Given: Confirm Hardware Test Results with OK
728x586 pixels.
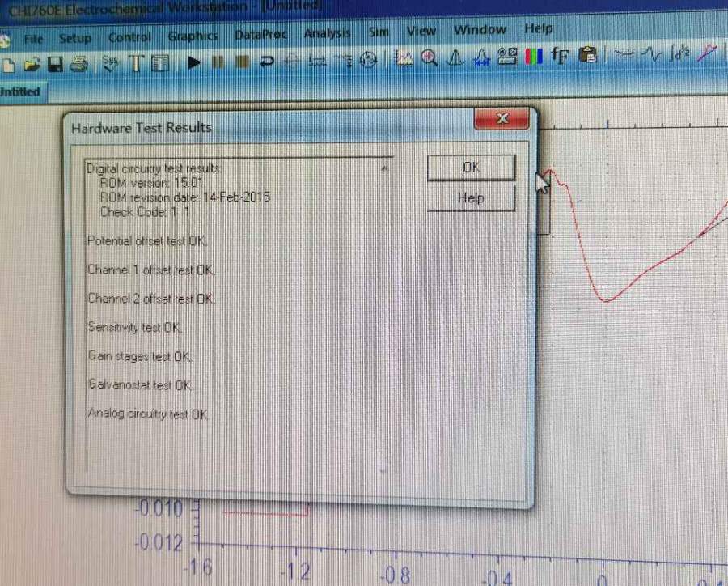Looking at the screenshot, I should coord(472,168).
